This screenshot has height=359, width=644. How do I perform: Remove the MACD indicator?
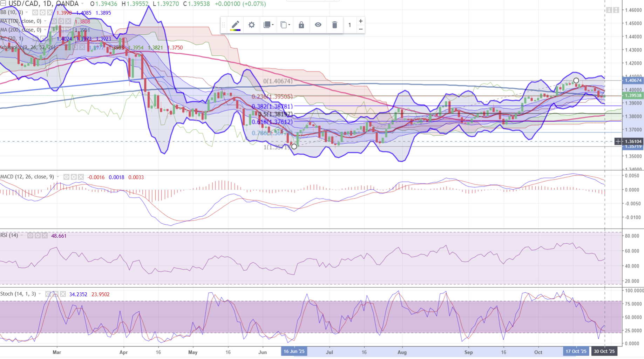(81, 177)
